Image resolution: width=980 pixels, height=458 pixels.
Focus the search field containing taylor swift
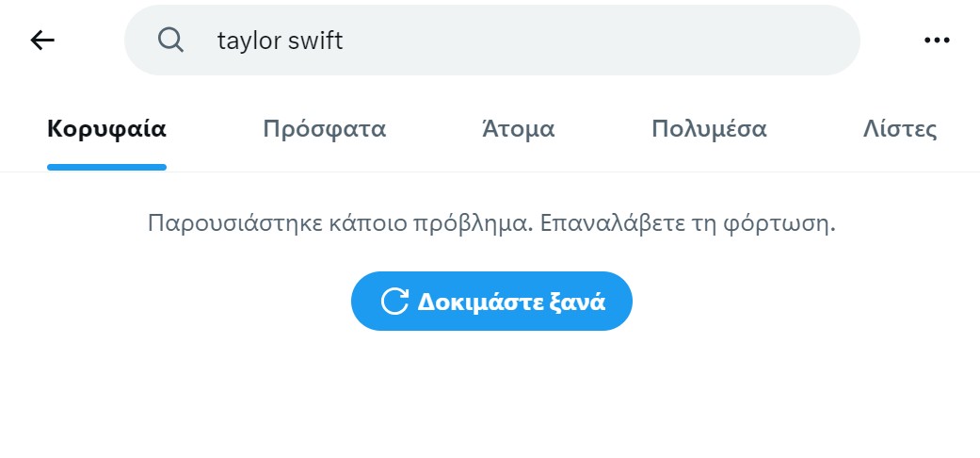coord(492,41)
